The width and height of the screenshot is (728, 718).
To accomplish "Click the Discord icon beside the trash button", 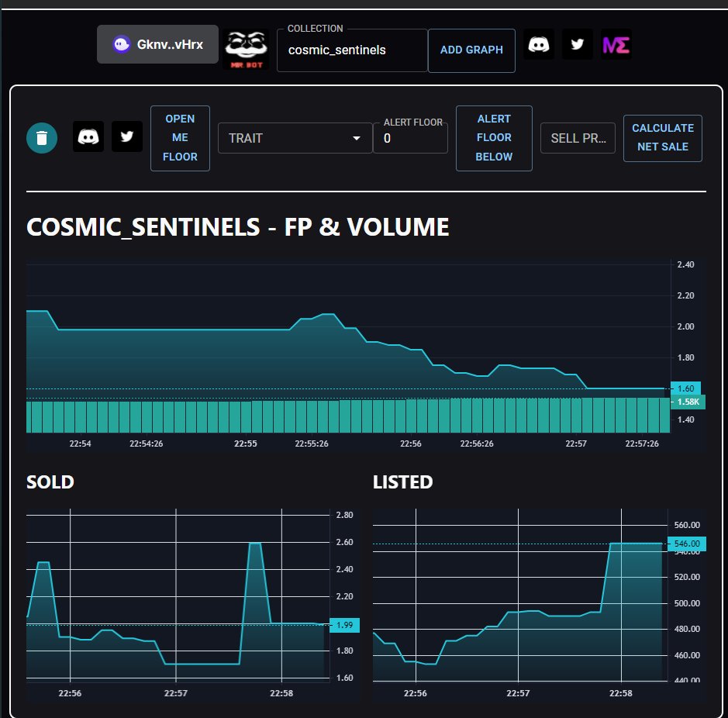I will coord(88,136).
